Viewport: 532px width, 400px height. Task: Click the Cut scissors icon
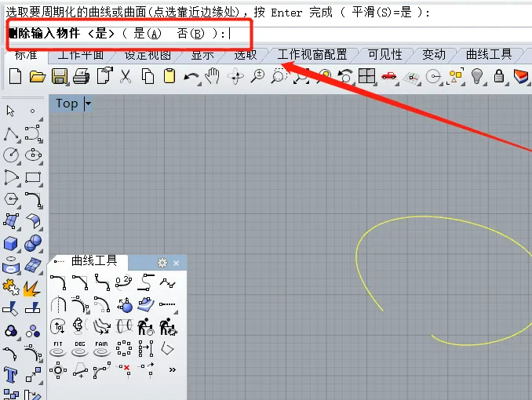pyautogui.click(x=126, y=76)
